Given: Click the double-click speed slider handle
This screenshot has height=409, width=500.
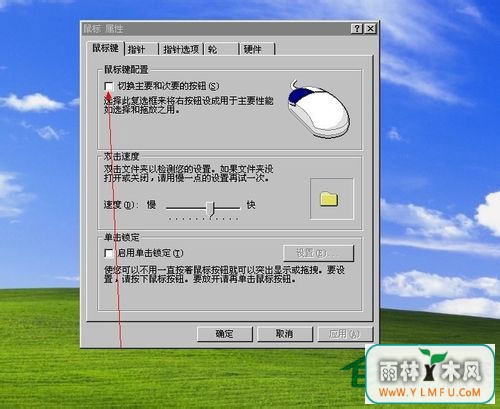Looking at the screenshot, I should tap(210, 209).
